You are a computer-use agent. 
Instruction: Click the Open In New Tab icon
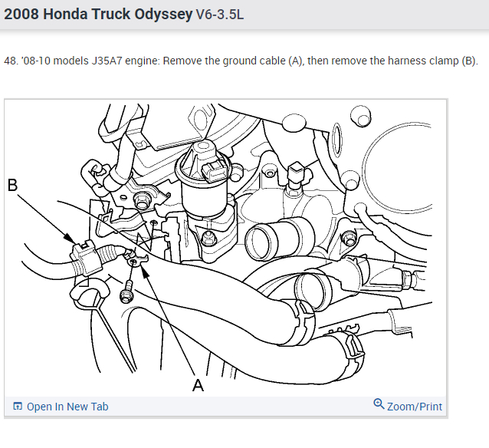(x=18, y=406)
